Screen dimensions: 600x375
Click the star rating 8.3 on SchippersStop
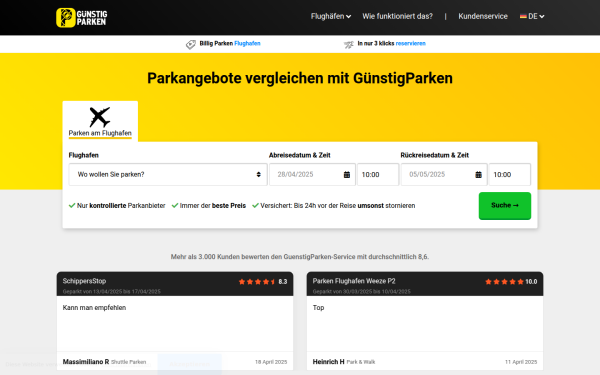pos(262,282)
